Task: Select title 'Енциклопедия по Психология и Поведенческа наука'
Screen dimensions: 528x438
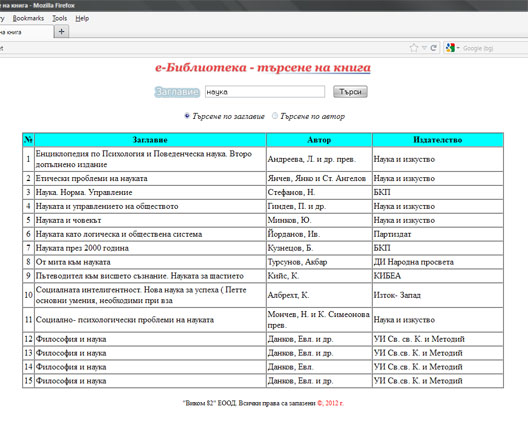Action: click(x=144, y=159)
